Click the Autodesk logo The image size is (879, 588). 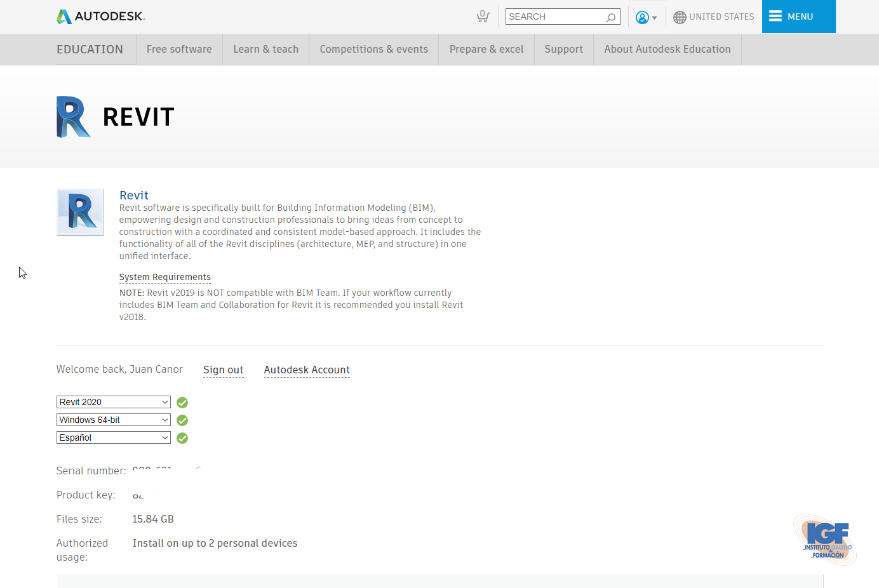point(100,16)
